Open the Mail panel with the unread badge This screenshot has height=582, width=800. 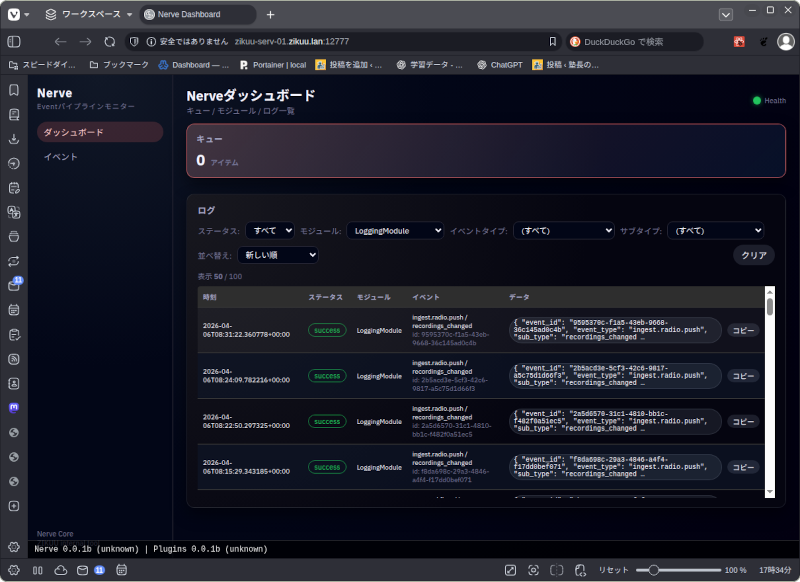tap(14, 285)
